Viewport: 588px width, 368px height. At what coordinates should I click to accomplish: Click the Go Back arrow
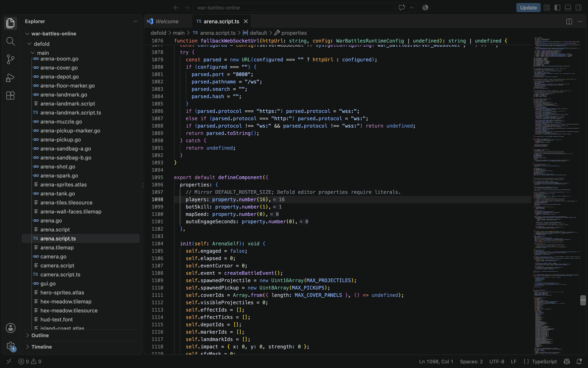[x=176, y=8]
